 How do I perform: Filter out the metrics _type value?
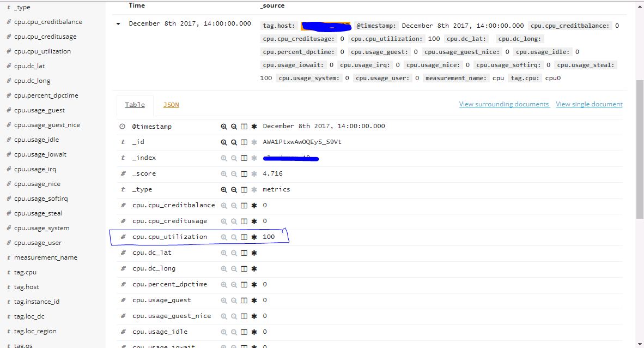pos(233,189)
